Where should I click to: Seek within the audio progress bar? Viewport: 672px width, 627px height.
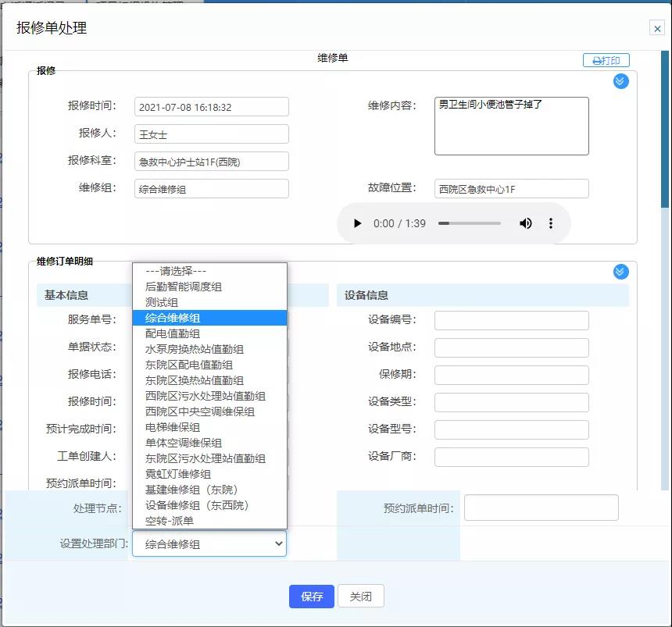coord(469,223)
